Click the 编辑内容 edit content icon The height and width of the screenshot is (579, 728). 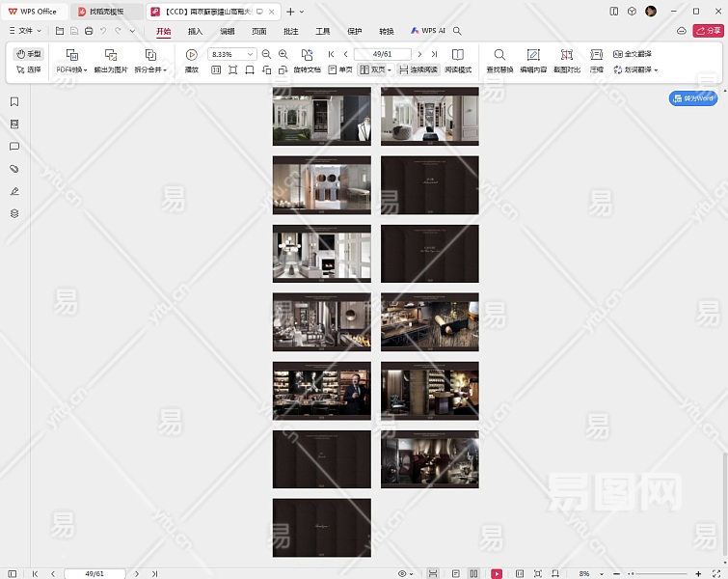point(533,55)
